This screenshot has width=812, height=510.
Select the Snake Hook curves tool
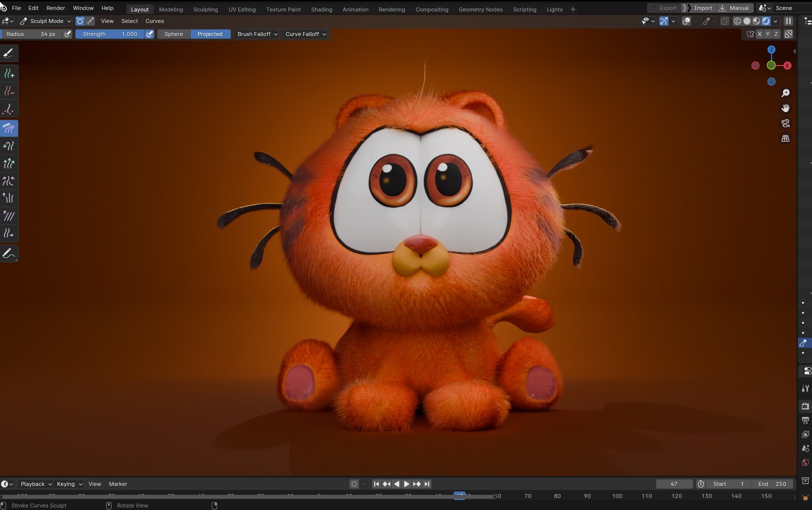coord(9,146)
